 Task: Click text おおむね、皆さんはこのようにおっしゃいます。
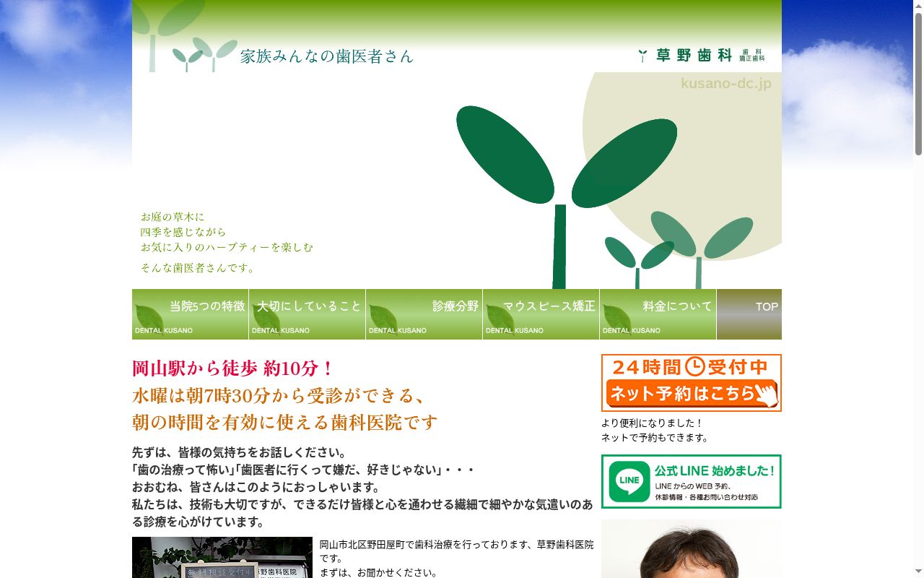click(256, 487)
